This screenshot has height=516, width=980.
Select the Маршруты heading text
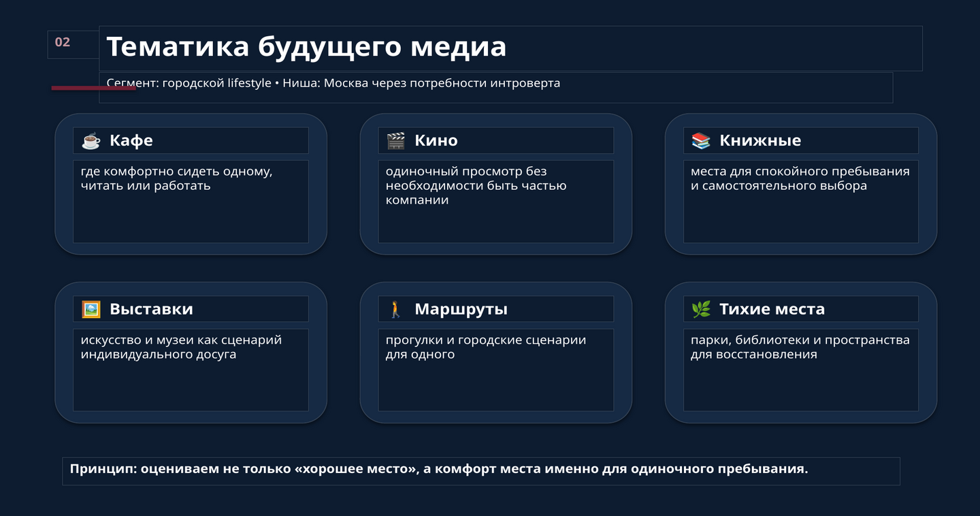click(x=461, y=309)
